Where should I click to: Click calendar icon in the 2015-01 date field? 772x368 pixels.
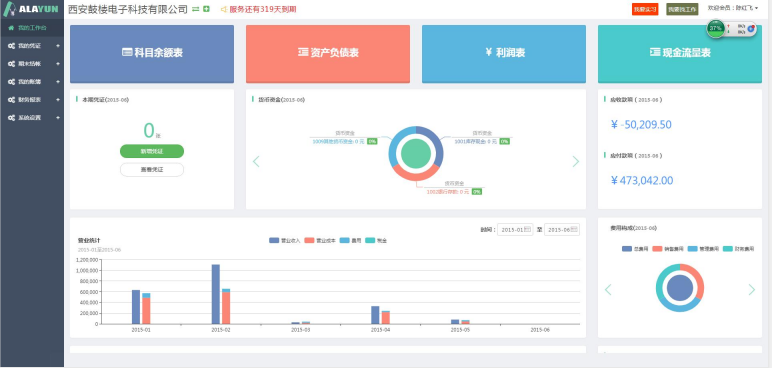click(x=527, y=230)
